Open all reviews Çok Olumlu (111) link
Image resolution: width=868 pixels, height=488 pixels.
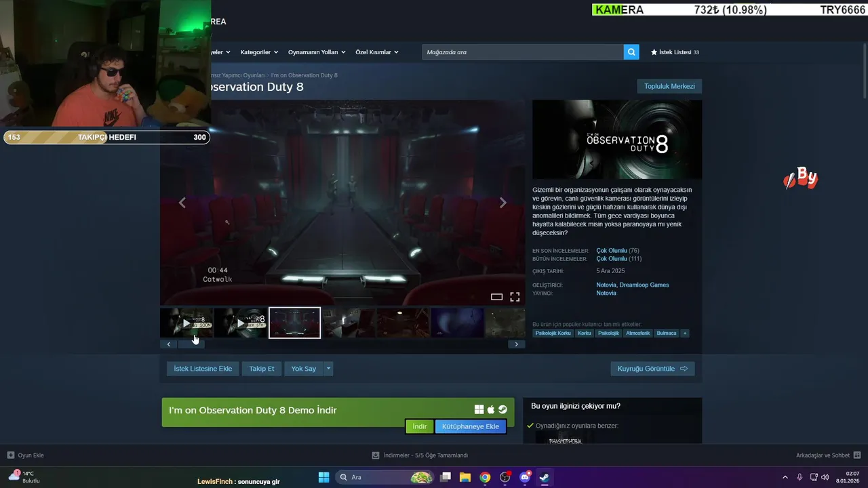click(619, 259)
